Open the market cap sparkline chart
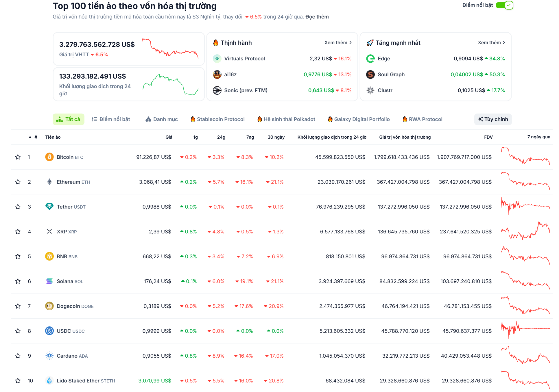This screenshot has width=559, height=392. click(170, 49)
